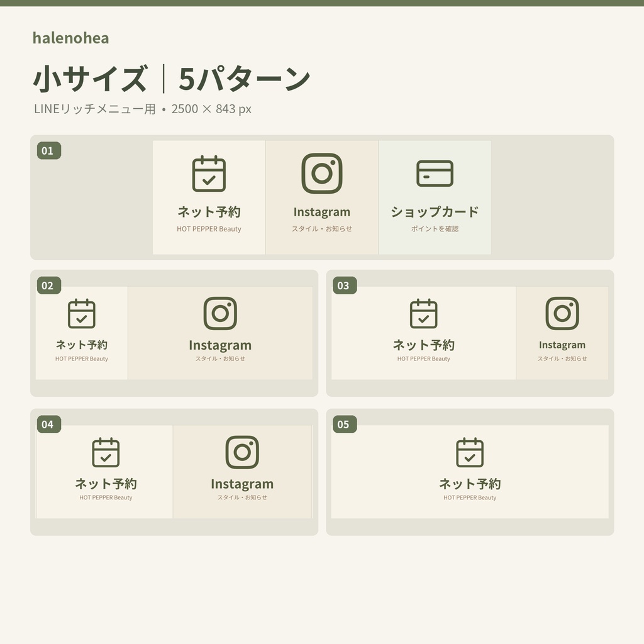Click the LINEリッチメニュー用 size subtitle
The image size is (644, 644).
click(143, 109)
